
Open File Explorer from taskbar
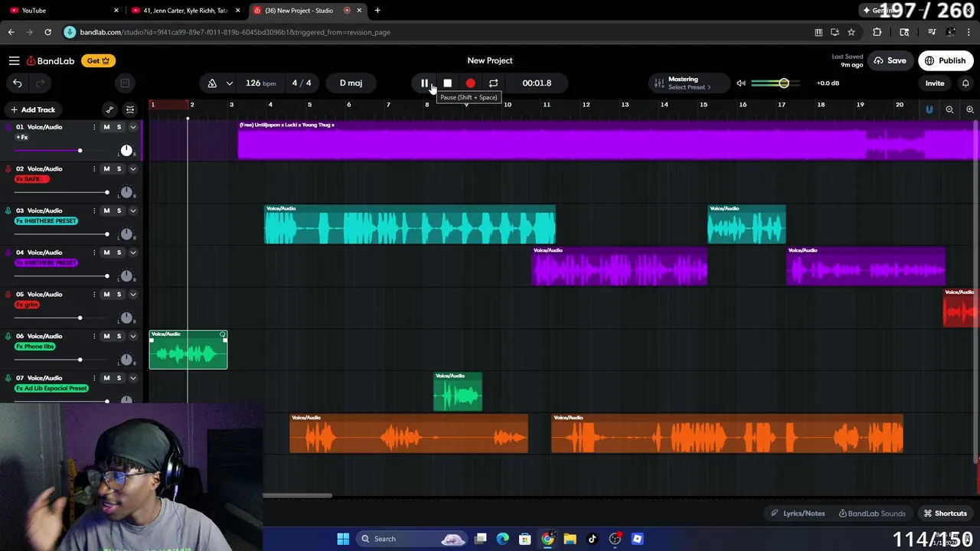click(x=570, y=539)
